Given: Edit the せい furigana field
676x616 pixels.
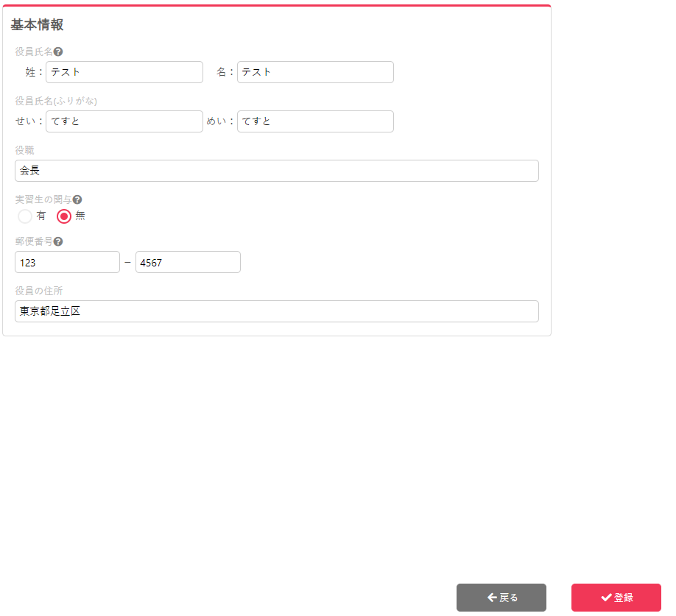Looking at the screenshot, I should click(124, 121).
